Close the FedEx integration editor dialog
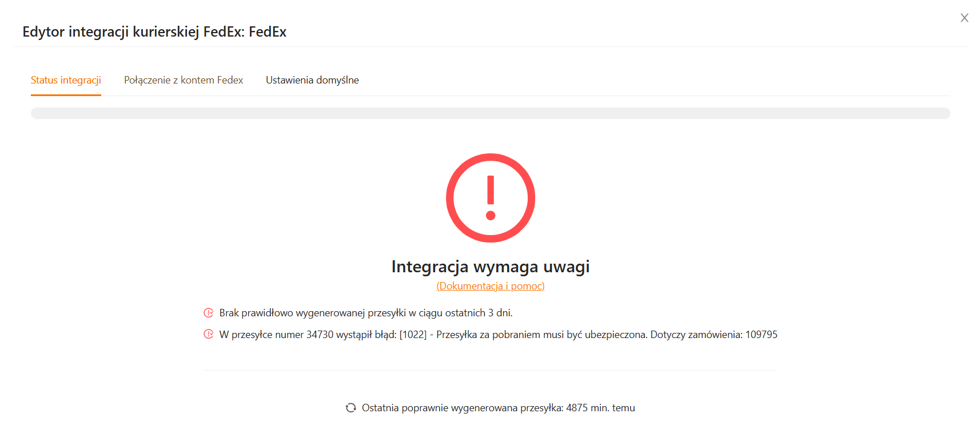 pos(964,18)
